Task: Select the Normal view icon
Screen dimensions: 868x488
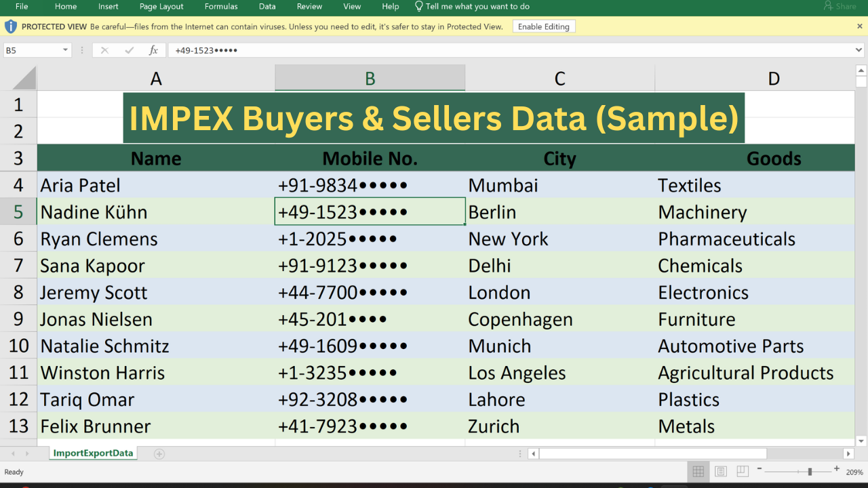Action: pos(698,471)
